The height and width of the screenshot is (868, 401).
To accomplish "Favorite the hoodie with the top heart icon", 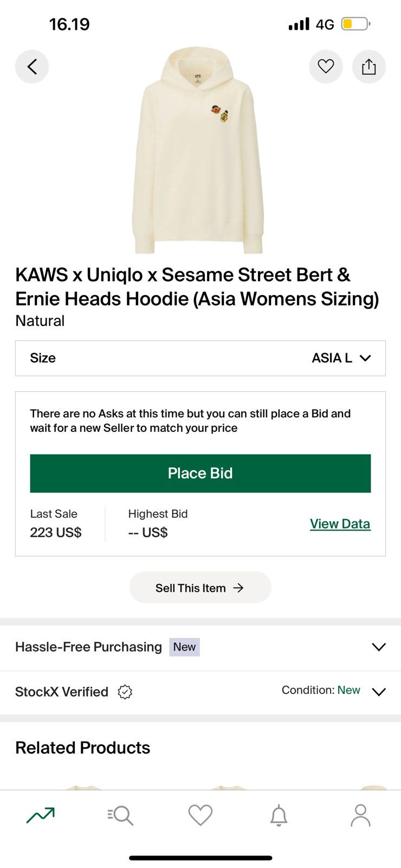I will click(x=326, y=67).
